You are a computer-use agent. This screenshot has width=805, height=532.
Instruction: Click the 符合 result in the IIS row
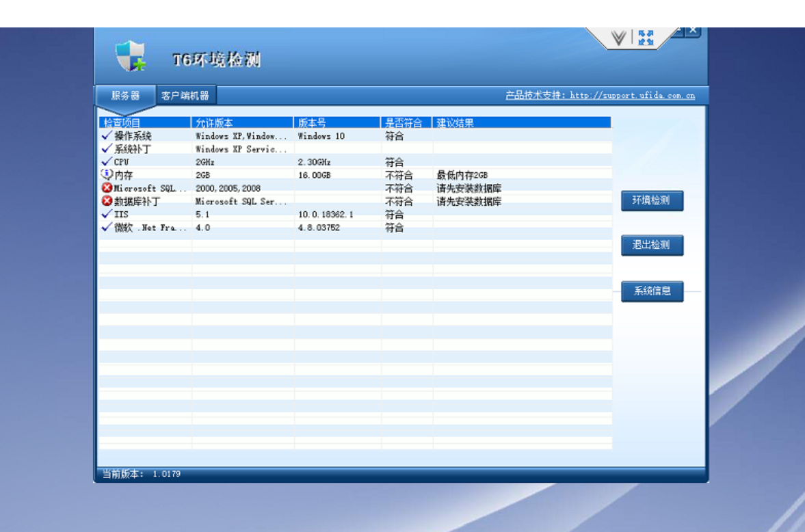(x=394, y=215)
